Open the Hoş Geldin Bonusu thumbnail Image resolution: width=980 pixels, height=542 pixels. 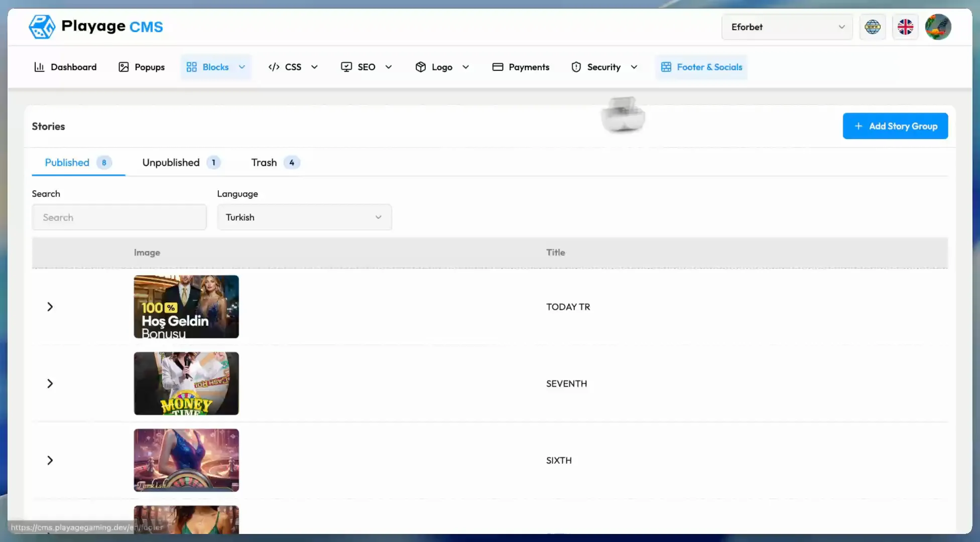(x=186, y=307)
